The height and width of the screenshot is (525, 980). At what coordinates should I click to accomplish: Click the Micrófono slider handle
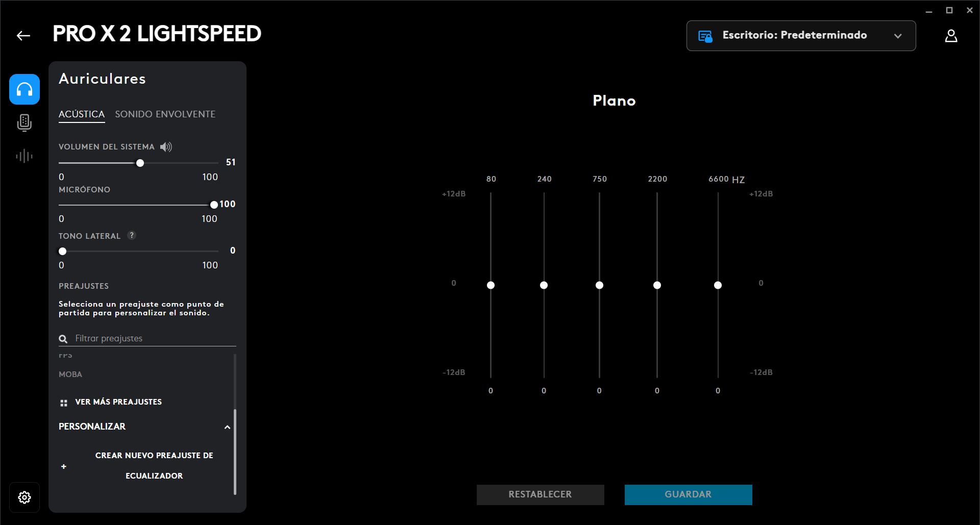[214, 205]
